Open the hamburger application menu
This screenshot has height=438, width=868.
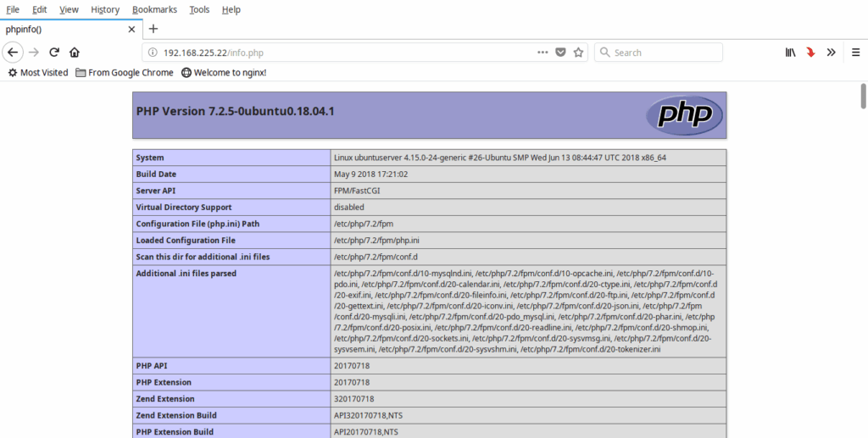pos(855,53)
